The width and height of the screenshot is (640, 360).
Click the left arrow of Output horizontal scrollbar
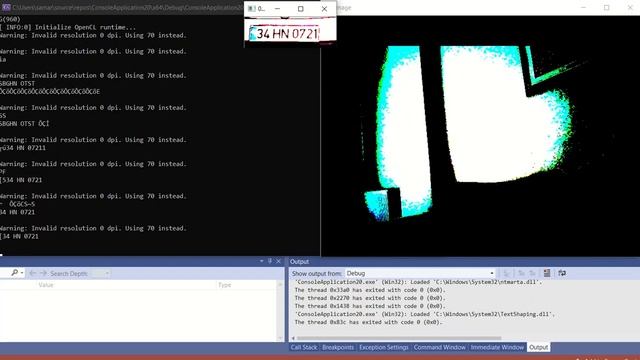click(293, 338)
